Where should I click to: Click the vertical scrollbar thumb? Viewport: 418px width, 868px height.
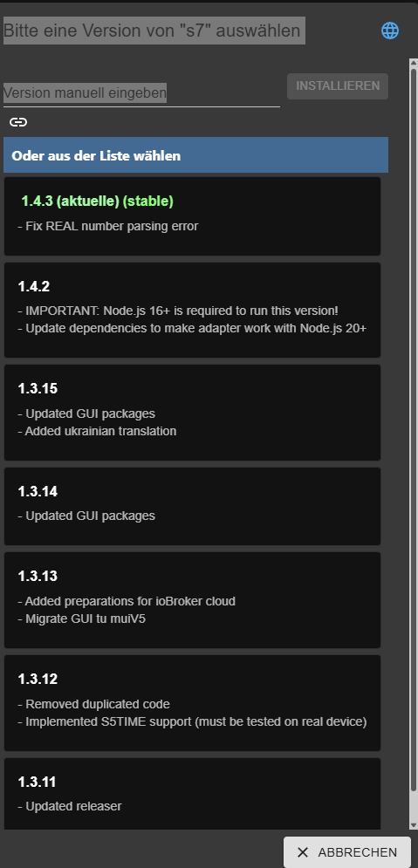click(413, 429)
